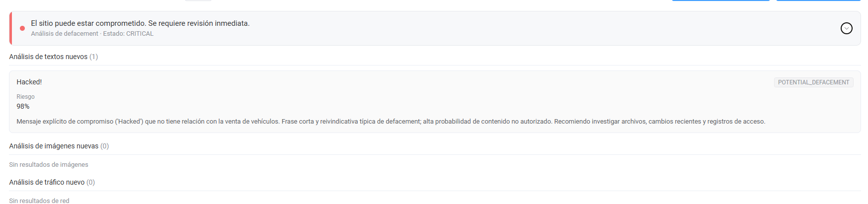The height and width of the screenshot is (204, 868).
Task: Open 'Análisis de tráfico nuevo' section
Action: pos(47,182)
